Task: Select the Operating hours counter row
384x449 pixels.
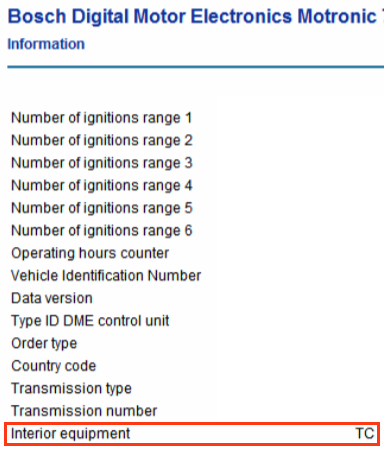Action: coord(194,253)
